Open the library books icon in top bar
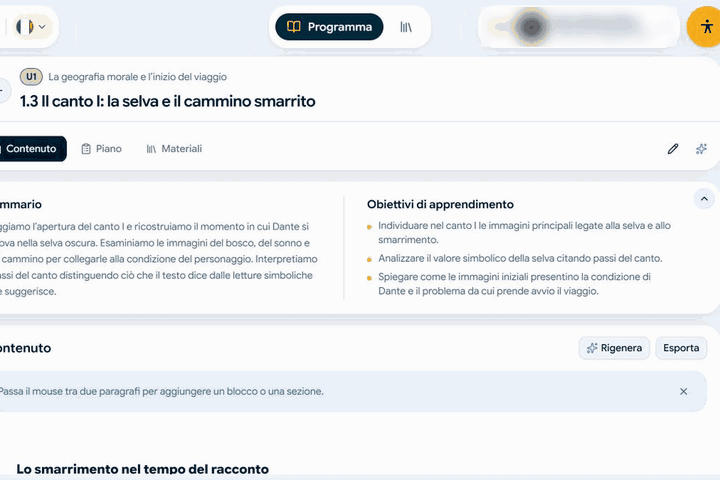This screenshot has width=720, height=480. (x=406, y=27)
